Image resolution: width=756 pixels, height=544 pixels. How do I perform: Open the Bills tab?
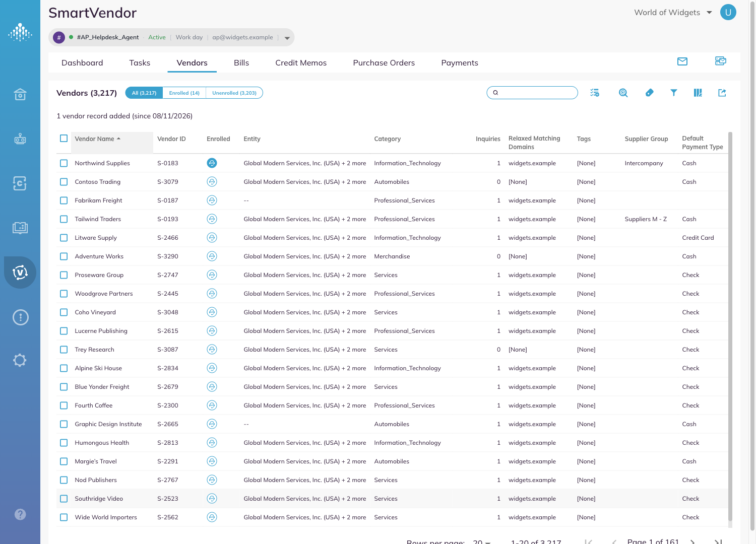(241, 63)
